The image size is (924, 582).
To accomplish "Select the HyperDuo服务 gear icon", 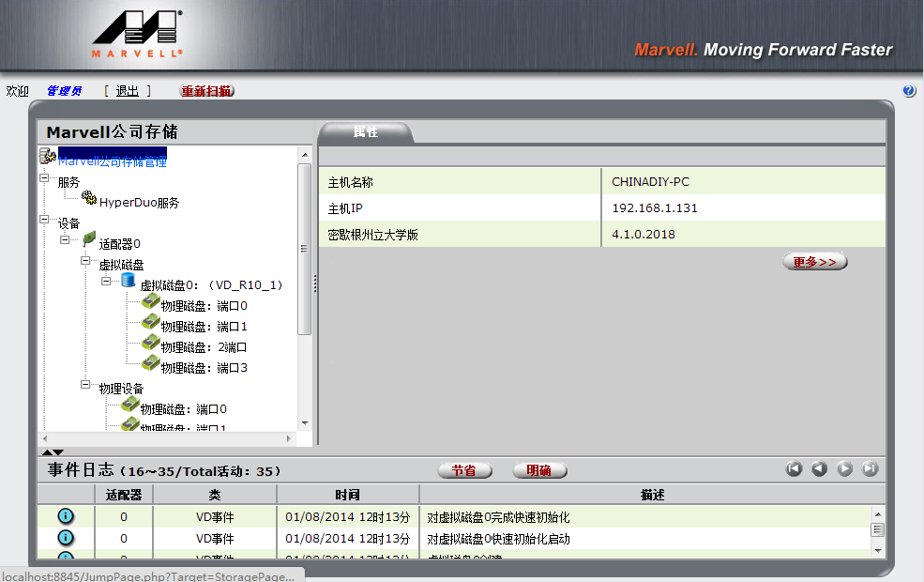I will 89,197.
